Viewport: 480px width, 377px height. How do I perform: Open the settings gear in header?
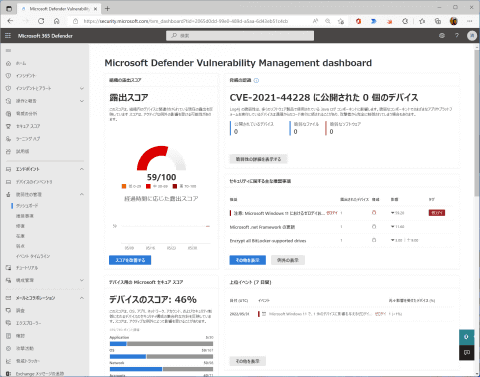point(442,36)
